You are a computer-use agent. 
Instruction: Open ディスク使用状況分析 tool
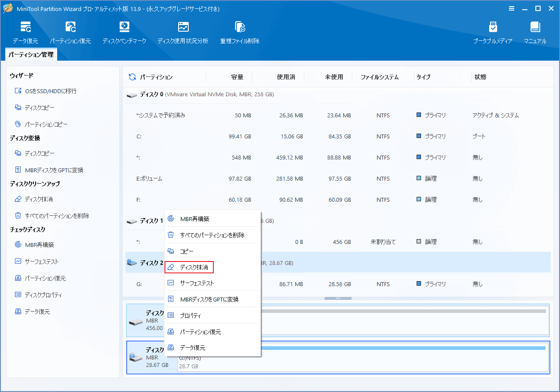pyautogui.click(x=183, y=33)
